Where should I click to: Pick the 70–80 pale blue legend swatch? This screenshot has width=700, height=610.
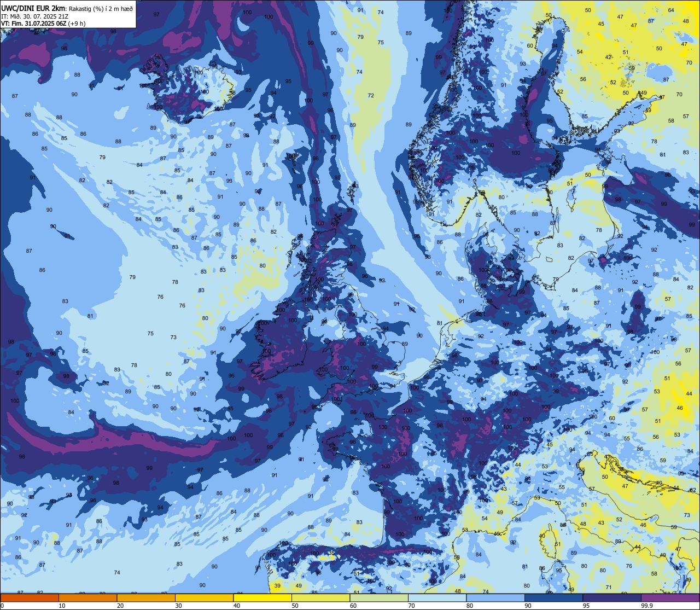point(437,597)
